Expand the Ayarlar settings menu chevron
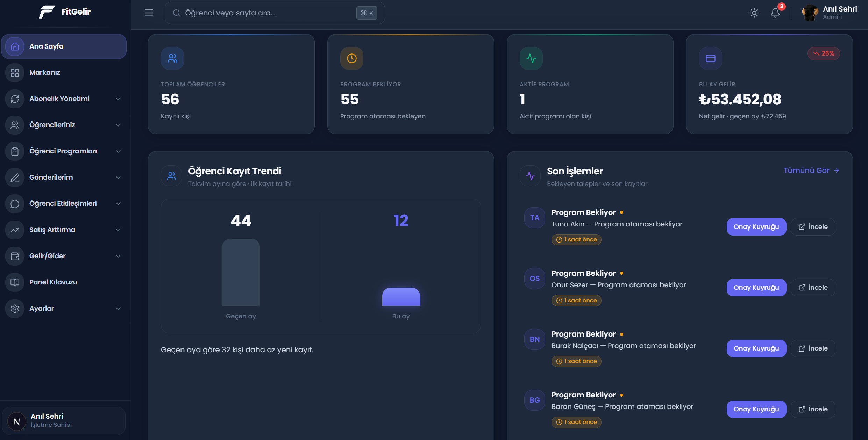 coord(118,309)
